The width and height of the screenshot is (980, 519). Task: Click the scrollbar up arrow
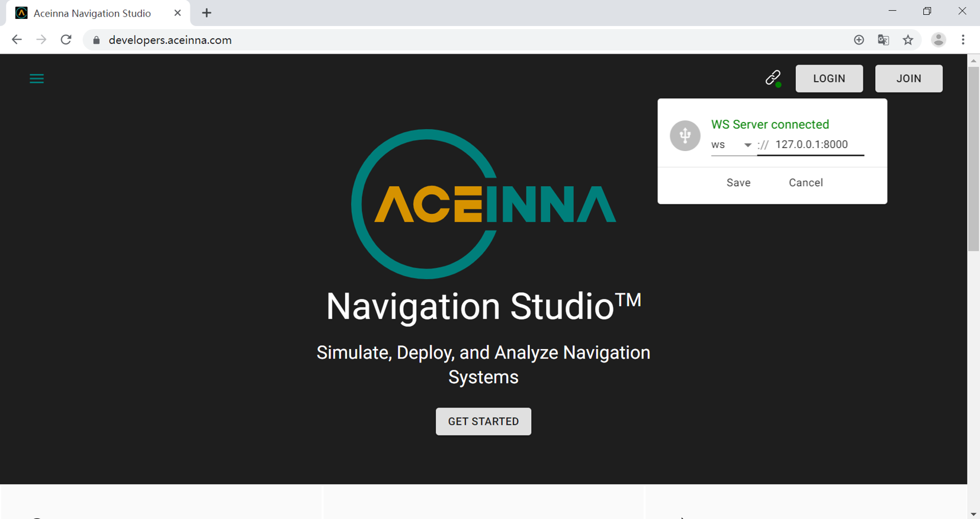973,60
